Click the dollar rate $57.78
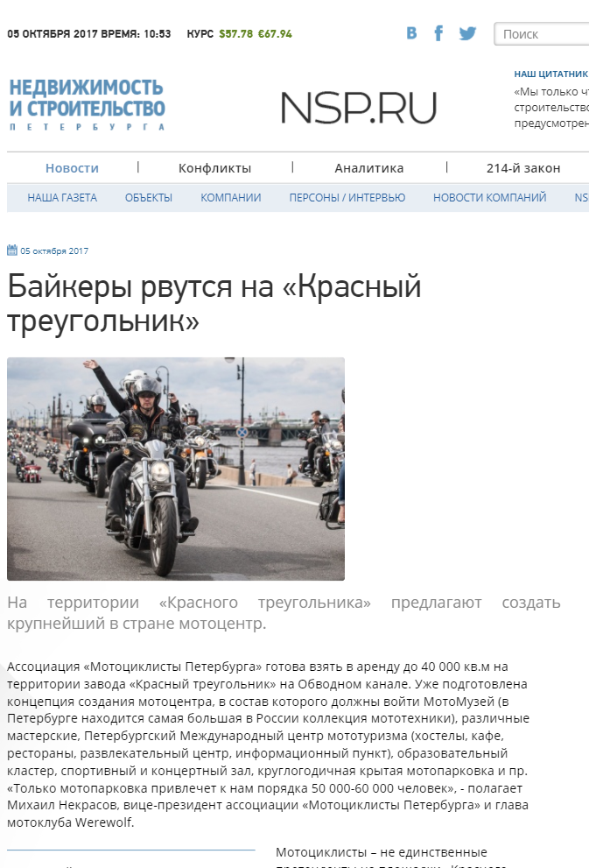The height and width of the screenshot is (868, 589). [x=235, y=34]
